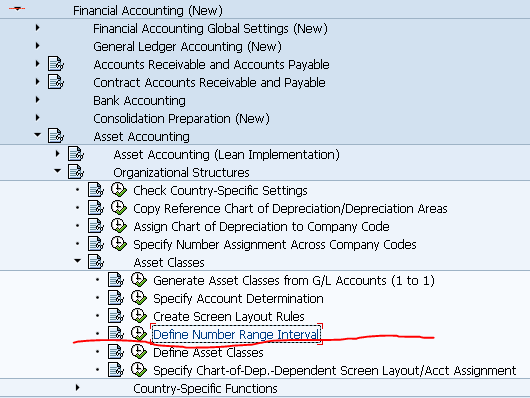Open documentation for Copy Reference Chart of Depreciation

[x=96, y=208]
